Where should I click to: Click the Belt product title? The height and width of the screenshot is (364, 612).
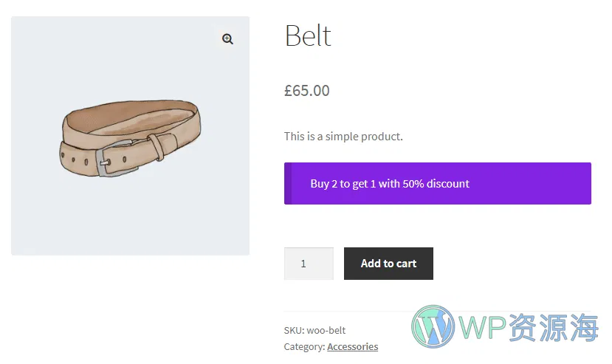[308, 35]
